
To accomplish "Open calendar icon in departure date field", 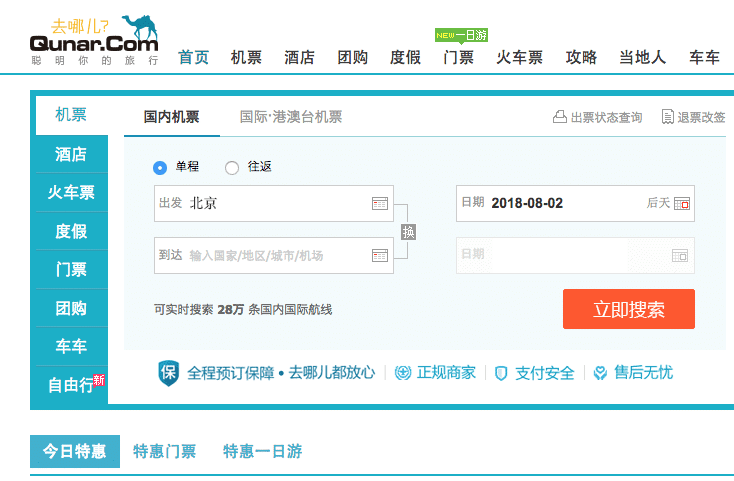I will [681, 203].
